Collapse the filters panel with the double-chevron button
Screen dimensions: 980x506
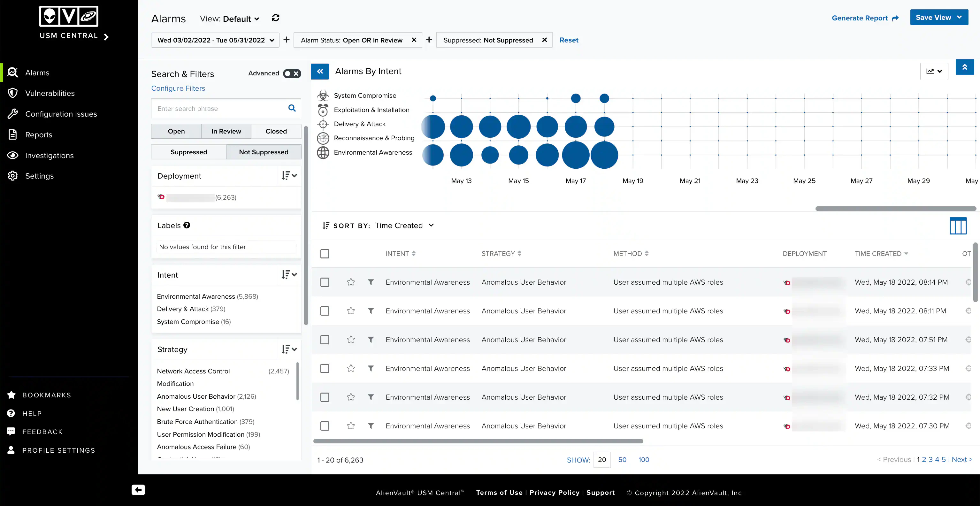pyautogui.click(x=320, y=71)
